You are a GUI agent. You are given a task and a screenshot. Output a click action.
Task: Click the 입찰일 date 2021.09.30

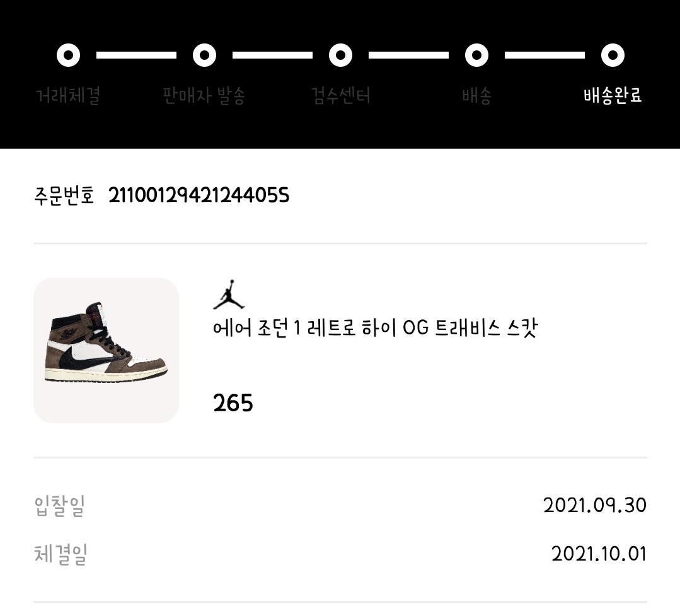click(594, 505)
